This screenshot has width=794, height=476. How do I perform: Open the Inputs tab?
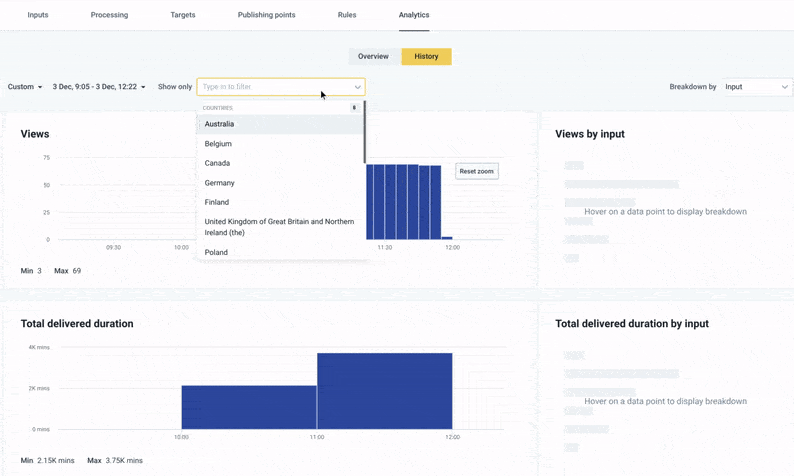click(37, 15)
